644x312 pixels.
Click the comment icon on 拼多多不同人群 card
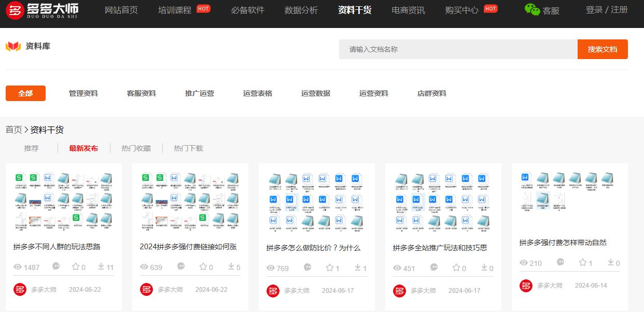coord(56,266)
